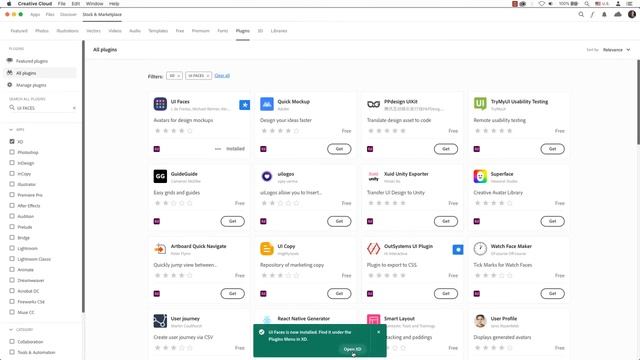
Task: Open the cloud sync status icon
Action: [618, 15]
